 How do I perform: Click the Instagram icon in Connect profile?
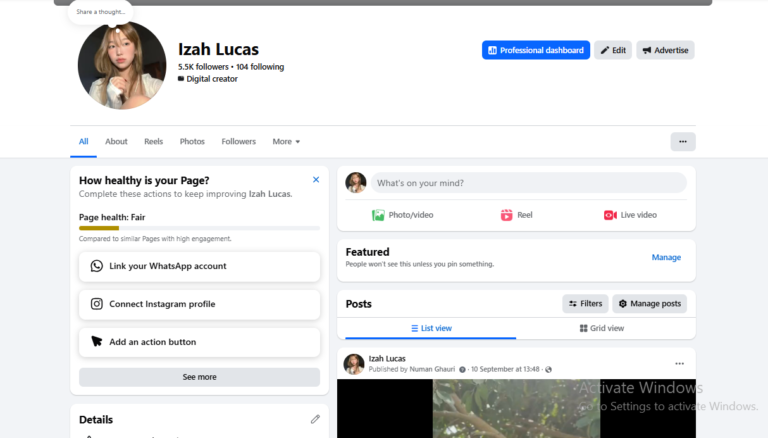point(96,304)
